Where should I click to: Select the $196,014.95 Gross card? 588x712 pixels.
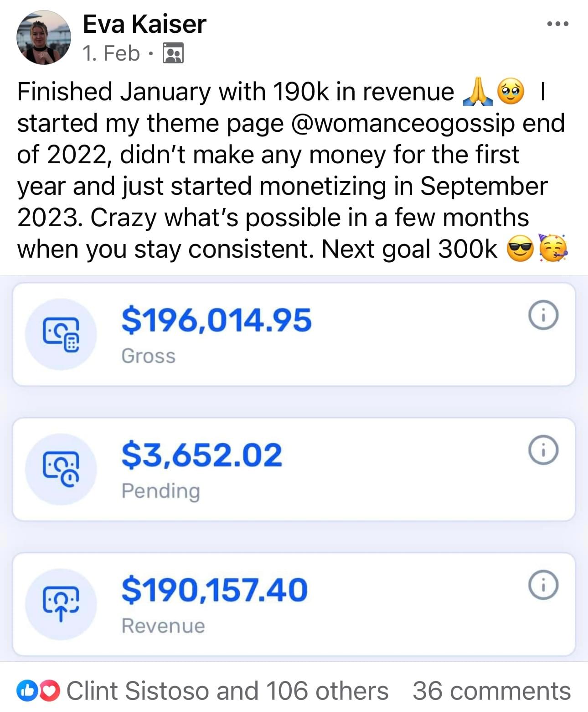[x=294, y=334]
